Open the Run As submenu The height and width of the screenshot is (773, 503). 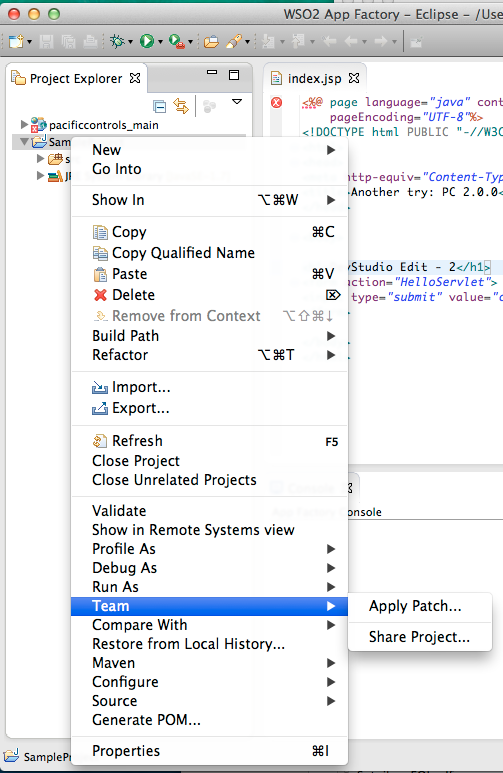point(209,587)
